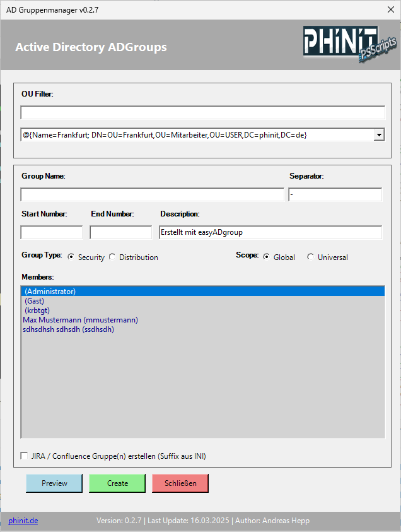Select the Global scope radio button

(267, 257)
